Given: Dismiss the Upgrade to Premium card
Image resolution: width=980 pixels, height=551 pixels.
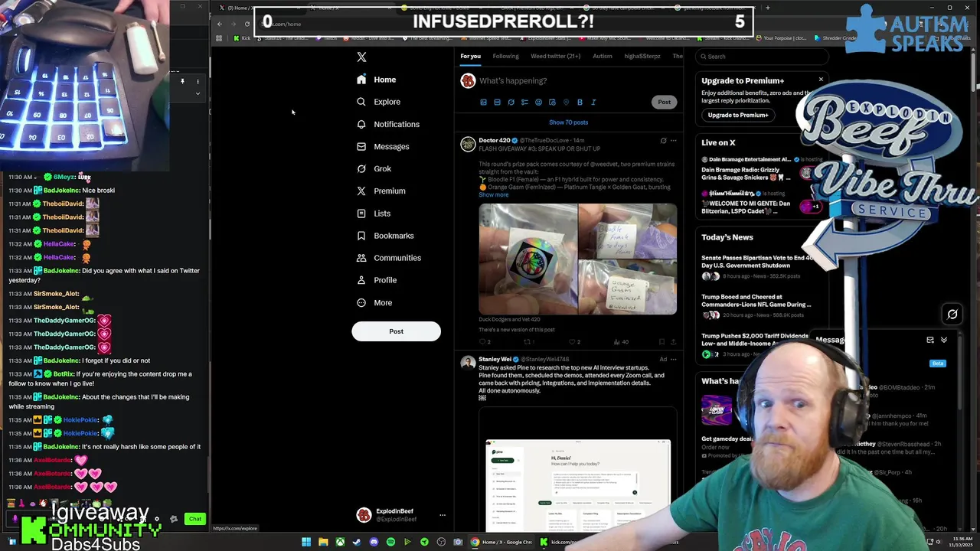Looking at the screenshot, I should point(821,80).
